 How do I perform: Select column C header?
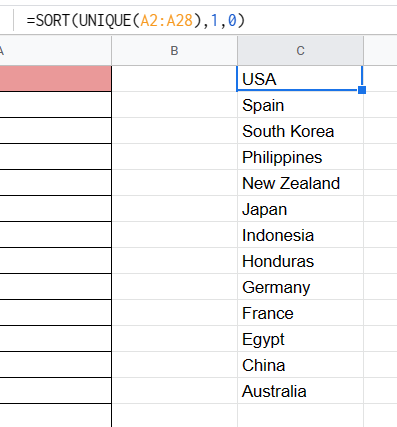(300, 51)
